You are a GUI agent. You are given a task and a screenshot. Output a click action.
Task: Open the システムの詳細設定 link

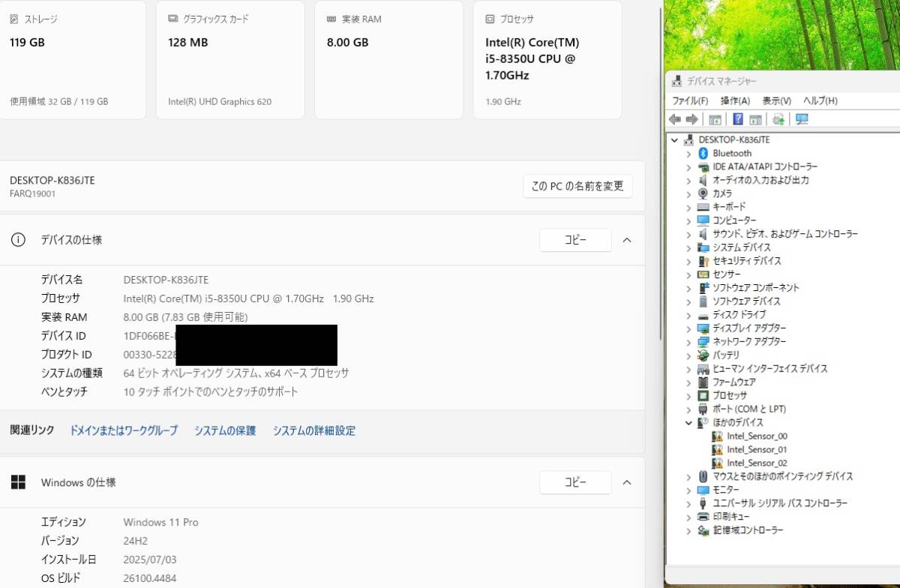(x=314, y=430)
